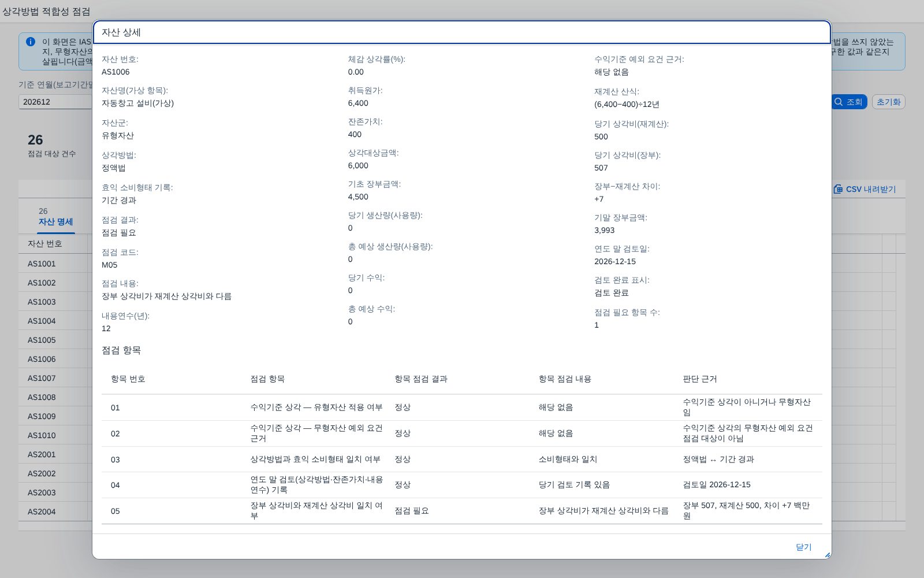This screenshot has width=924, height=578.
Task: Click the info icon in the message strip
Action: click(31, 42)
